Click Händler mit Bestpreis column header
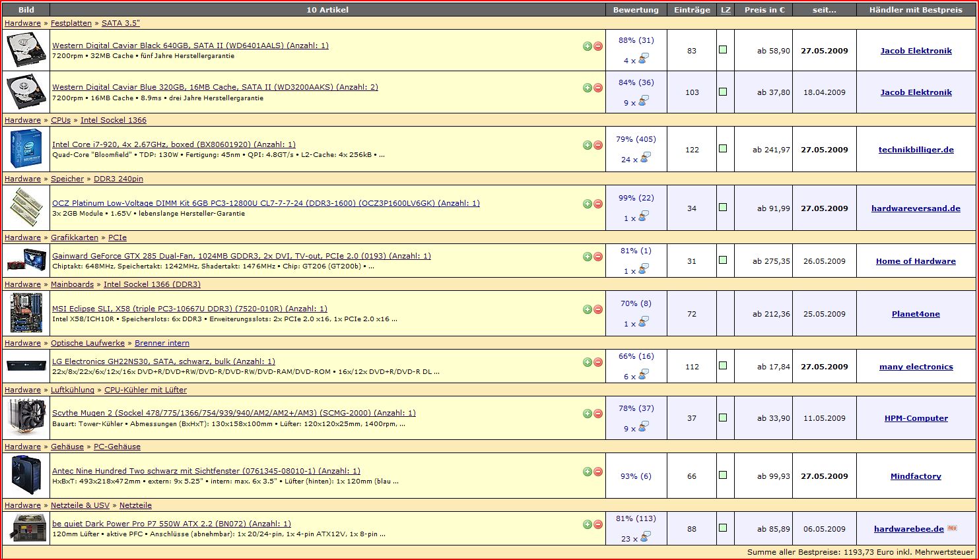This screenshot has width=979, height=560. pyautogui.click(x=916, y=10)
